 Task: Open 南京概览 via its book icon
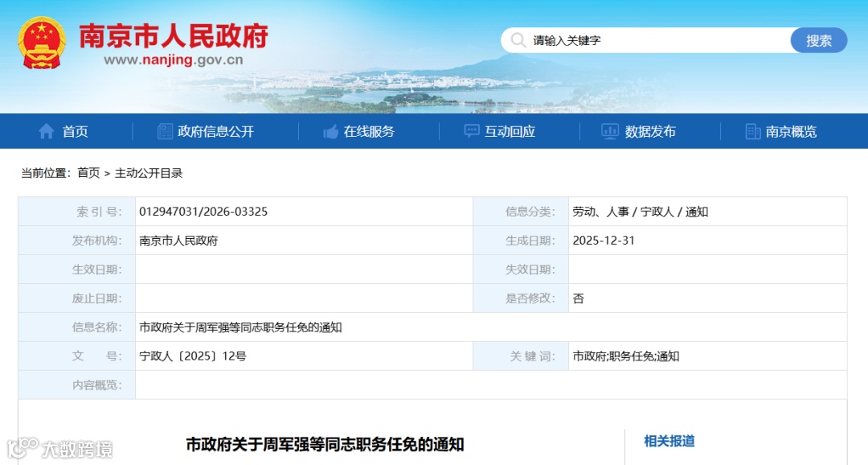pyautogui.click(x=751, y=131)
